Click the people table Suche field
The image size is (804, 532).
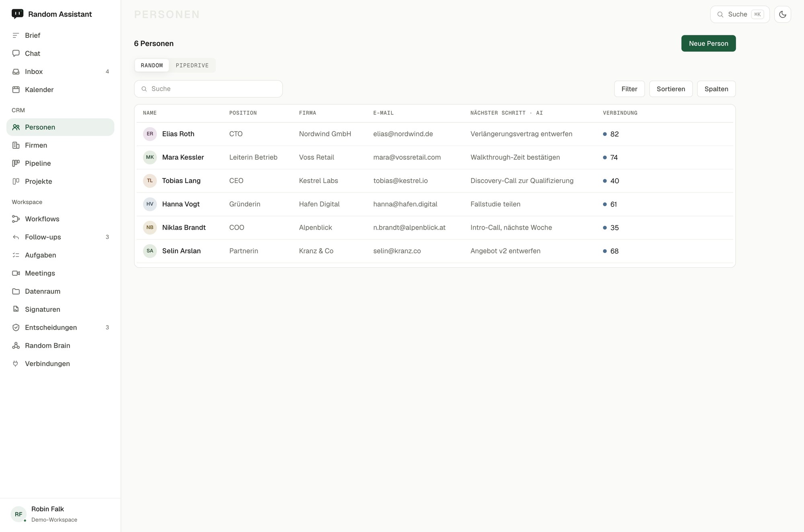pyautogui.click(x=208, y=89)
